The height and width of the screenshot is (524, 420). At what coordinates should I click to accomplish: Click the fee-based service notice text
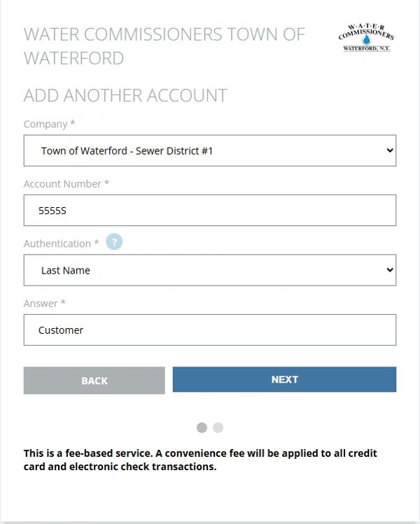point(200,460)
